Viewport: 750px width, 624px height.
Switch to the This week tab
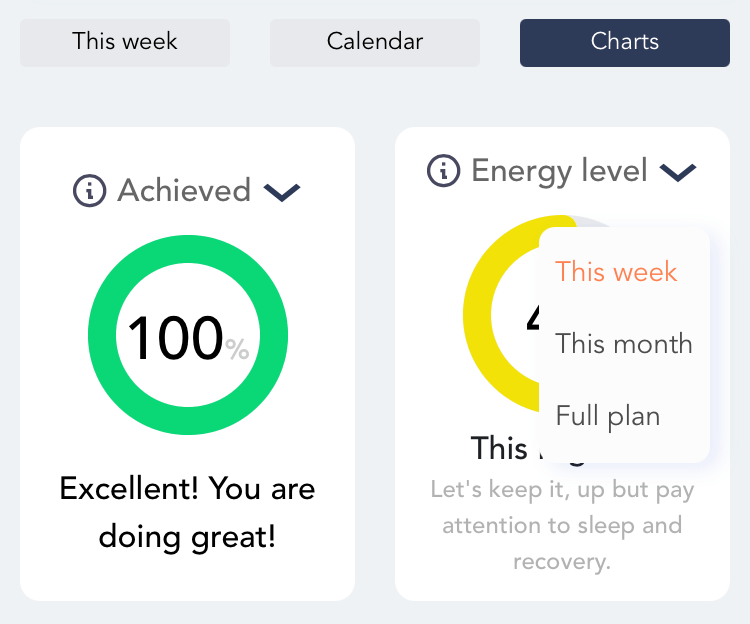point(125,43)
